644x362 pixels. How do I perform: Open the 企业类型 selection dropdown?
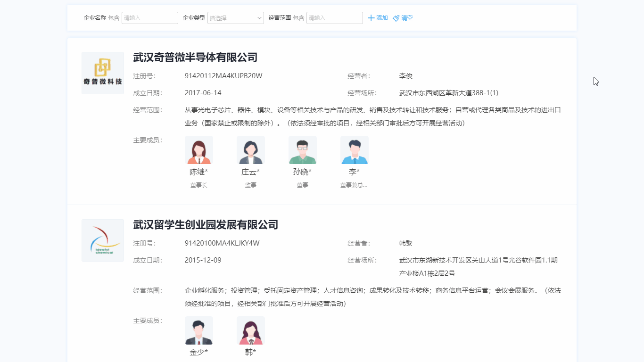[x=235, y=17]
